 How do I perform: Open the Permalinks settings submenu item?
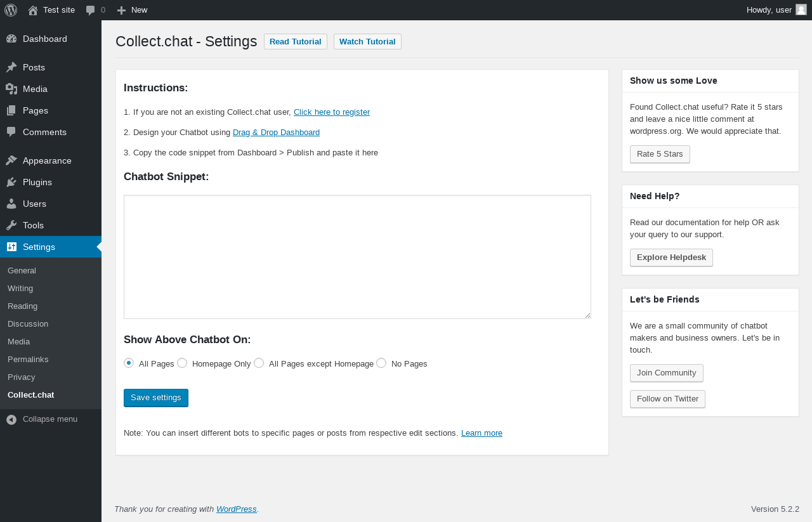tap(28, 359)
